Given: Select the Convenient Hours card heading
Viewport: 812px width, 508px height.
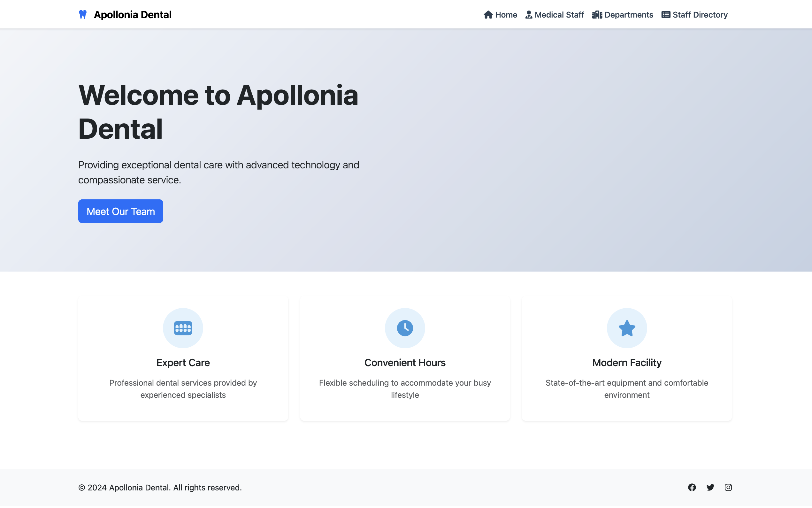Looking at the screenshot, I should 405,363.
